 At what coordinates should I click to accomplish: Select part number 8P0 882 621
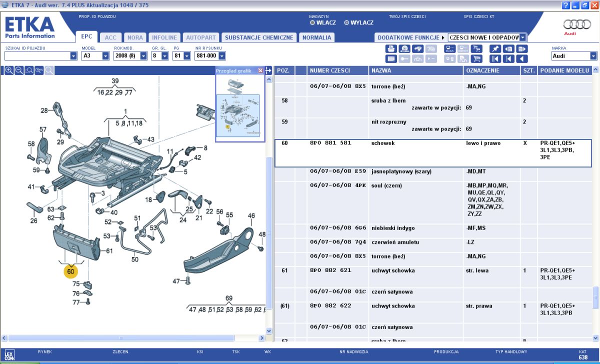pyautogui.click(x=330, y=270)
